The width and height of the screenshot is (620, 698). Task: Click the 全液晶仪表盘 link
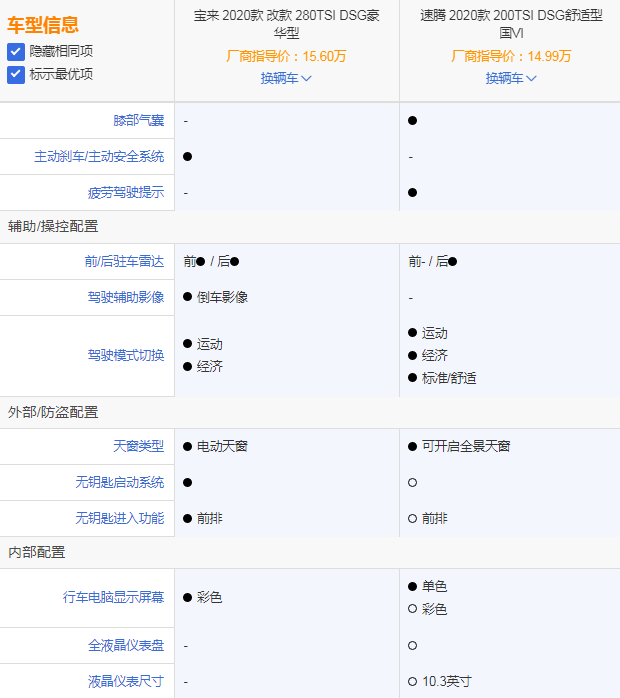point(126,645)
